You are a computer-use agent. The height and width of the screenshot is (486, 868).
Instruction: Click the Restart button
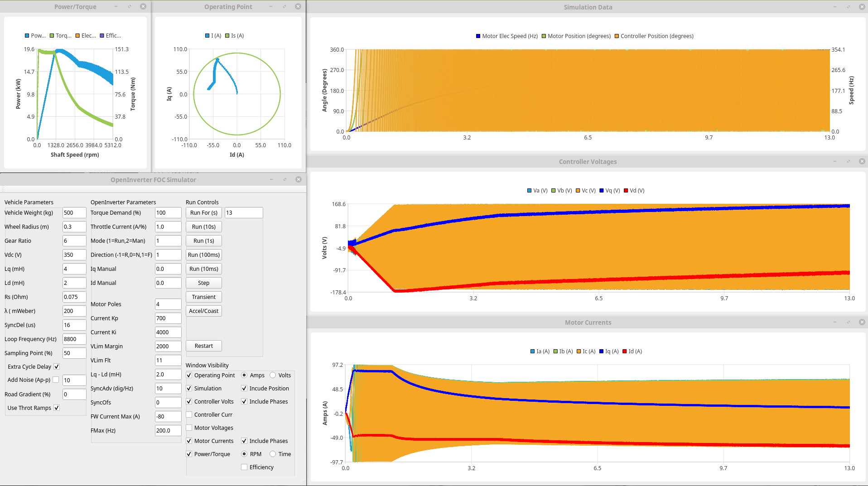(203, 346)
